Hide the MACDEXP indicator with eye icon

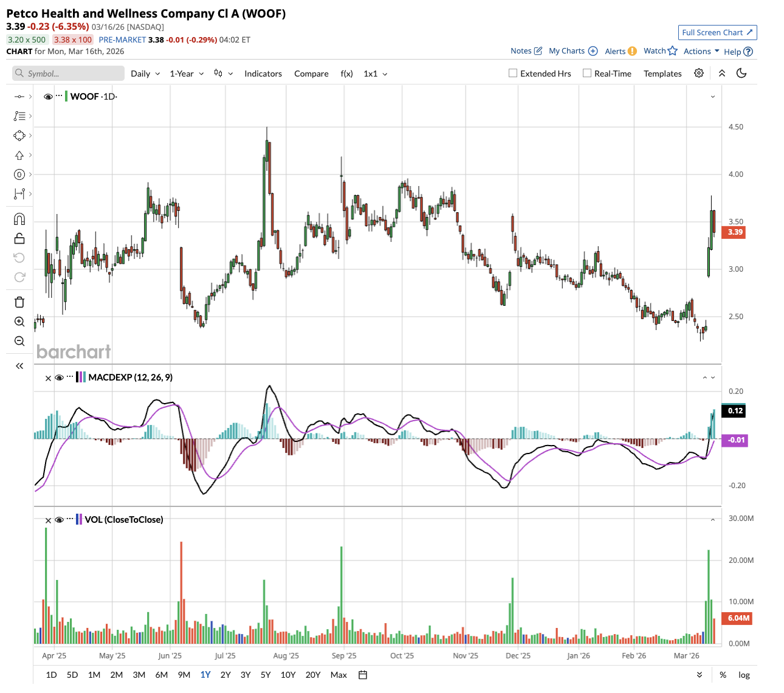(60, 378)
